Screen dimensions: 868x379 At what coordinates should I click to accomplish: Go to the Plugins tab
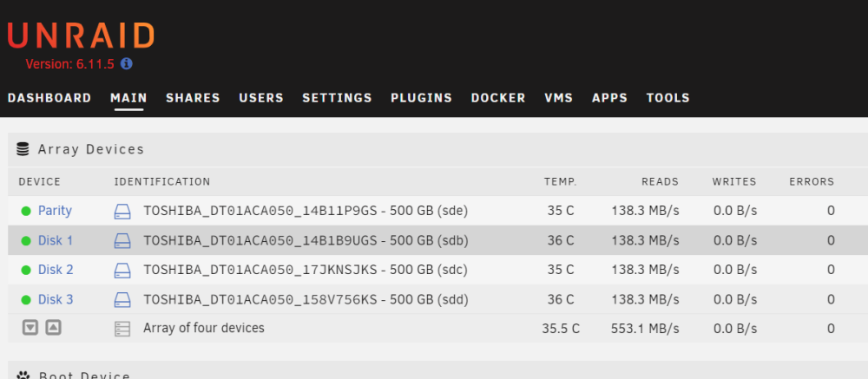(421, 98)
